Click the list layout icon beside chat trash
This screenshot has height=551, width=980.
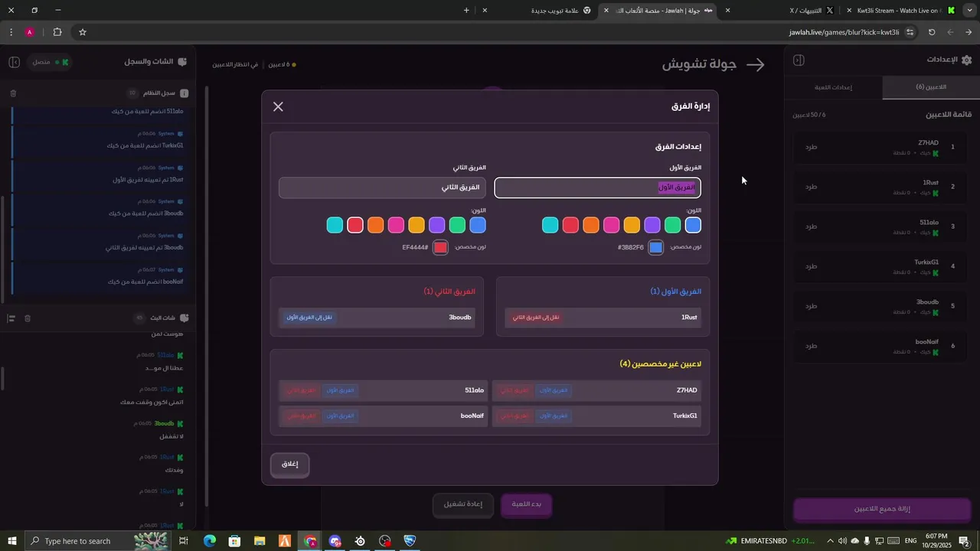(x=11, y=318)
